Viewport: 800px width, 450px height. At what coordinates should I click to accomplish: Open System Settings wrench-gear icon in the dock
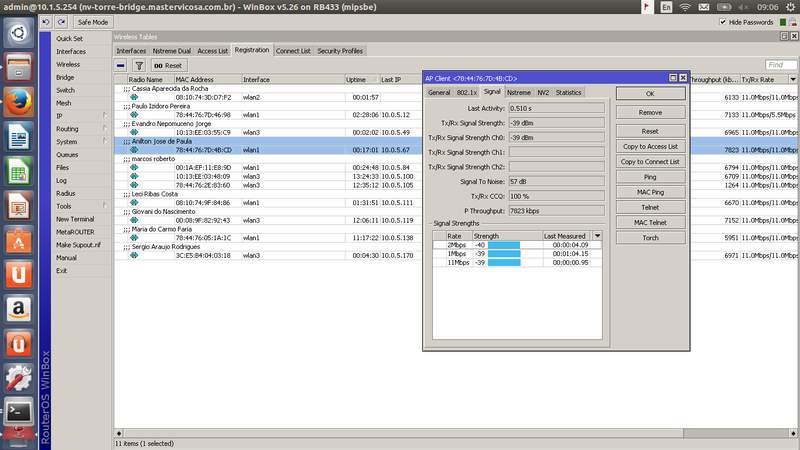[x=18, y=378]
